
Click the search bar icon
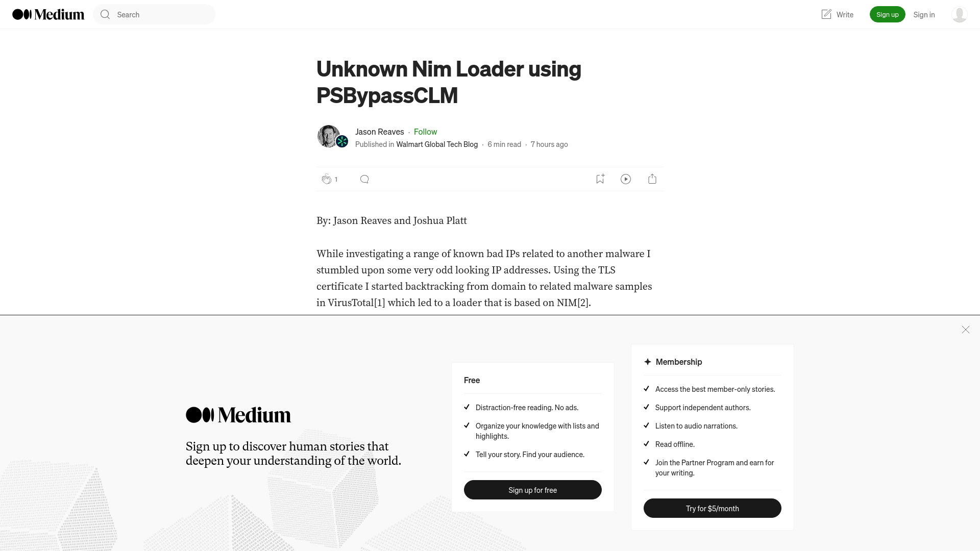tap(105, 14)
